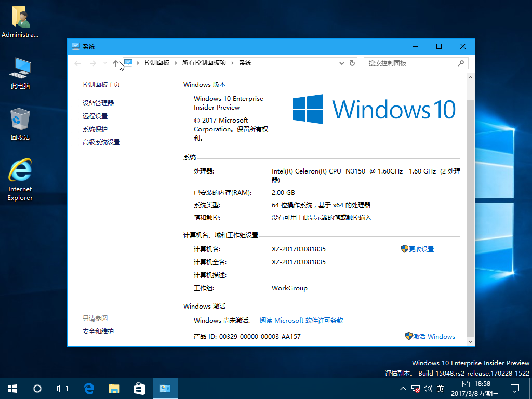This screenshot has width=532, height=399.
Task: Open 安全和维护 link
Action: point(98,331)
